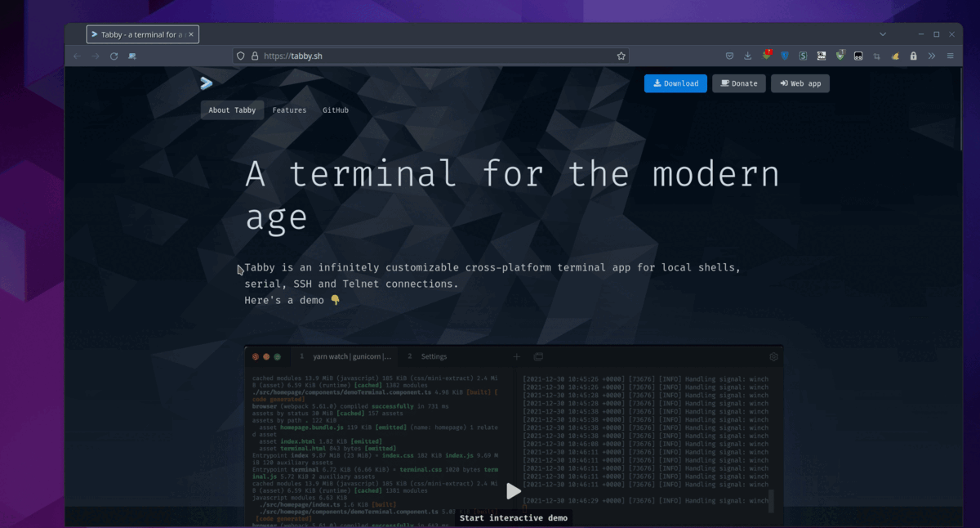Select yarn watch tab in demo terminal
980x528 pixels.
pyautogui.click(x=346, y=357)
